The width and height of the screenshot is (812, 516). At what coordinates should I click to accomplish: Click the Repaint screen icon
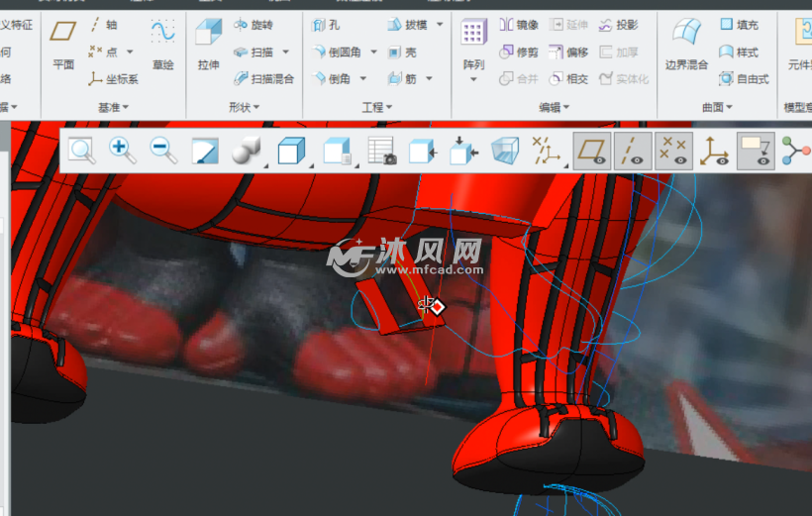pos(205,151)
